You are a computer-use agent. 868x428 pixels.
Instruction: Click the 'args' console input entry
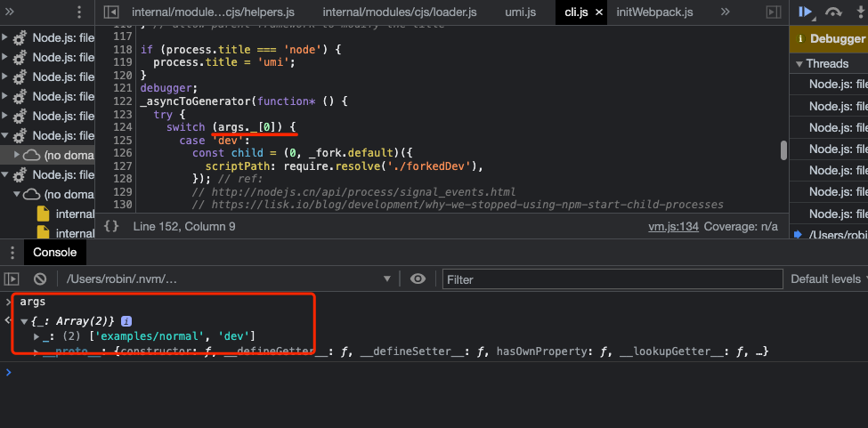click(33, 302)
